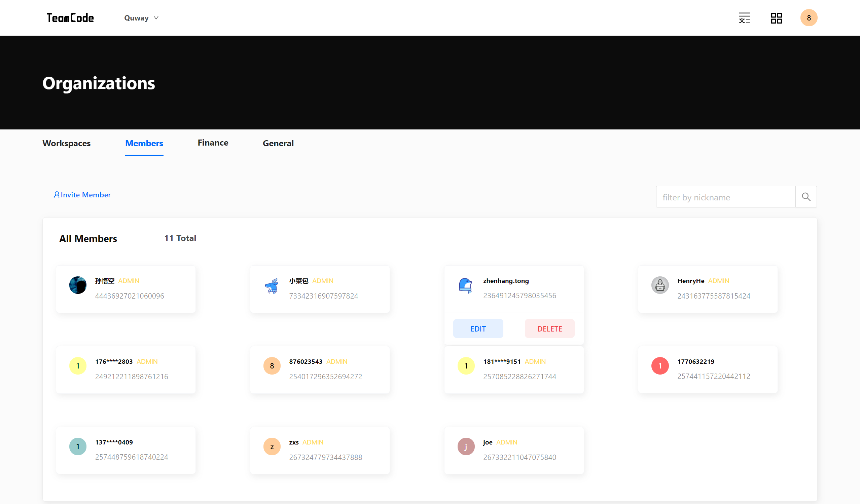Screen dimensions: 860x504
Task: Click the Invite Member link
Action: point(82,194)
